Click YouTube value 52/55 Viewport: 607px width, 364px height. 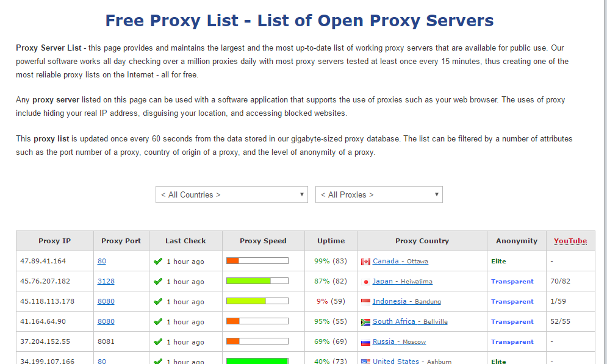(x=560, y=321)
